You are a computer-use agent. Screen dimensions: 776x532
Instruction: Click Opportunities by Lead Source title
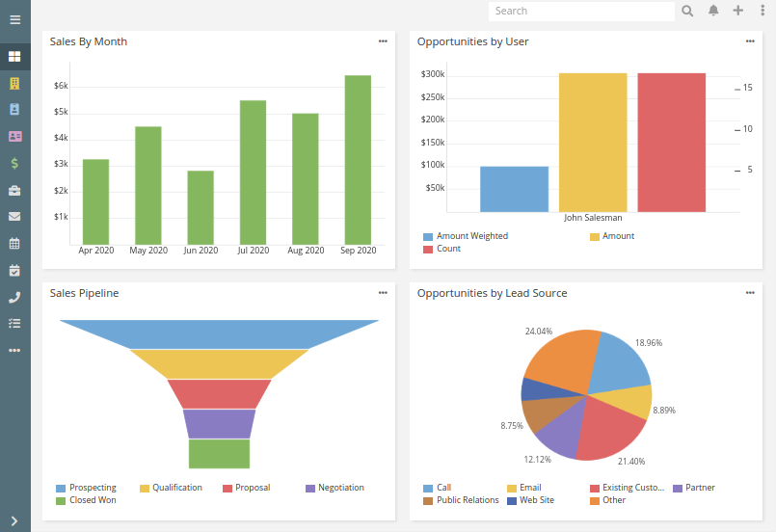[x=492, y=293]
